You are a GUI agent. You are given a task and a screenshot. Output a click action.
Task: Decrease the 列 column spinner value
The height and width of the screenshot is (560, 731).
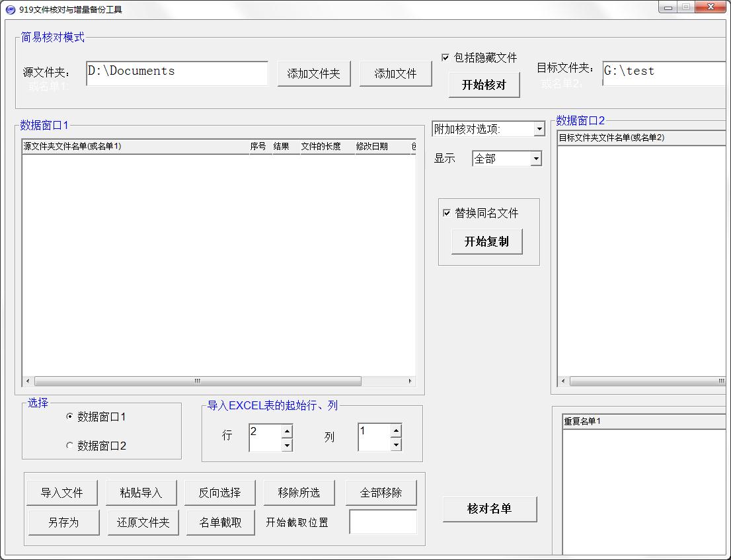click(x=396, y=445)
